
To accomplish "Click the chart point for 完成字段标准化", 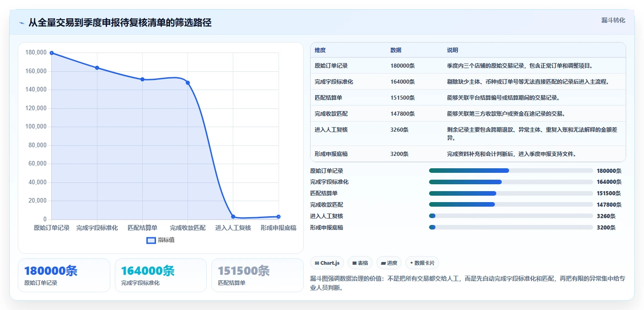I will click(x=97, y=68).
